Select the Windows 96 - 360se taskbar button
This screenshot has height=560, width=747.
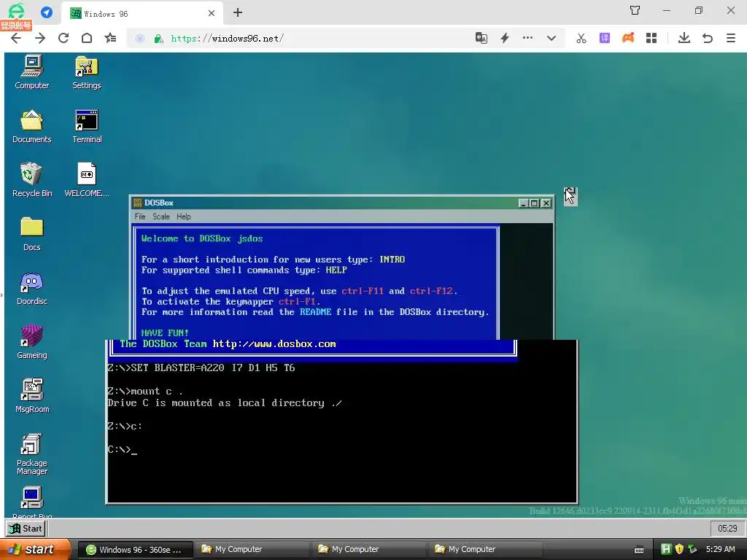(x=135, y=550)
